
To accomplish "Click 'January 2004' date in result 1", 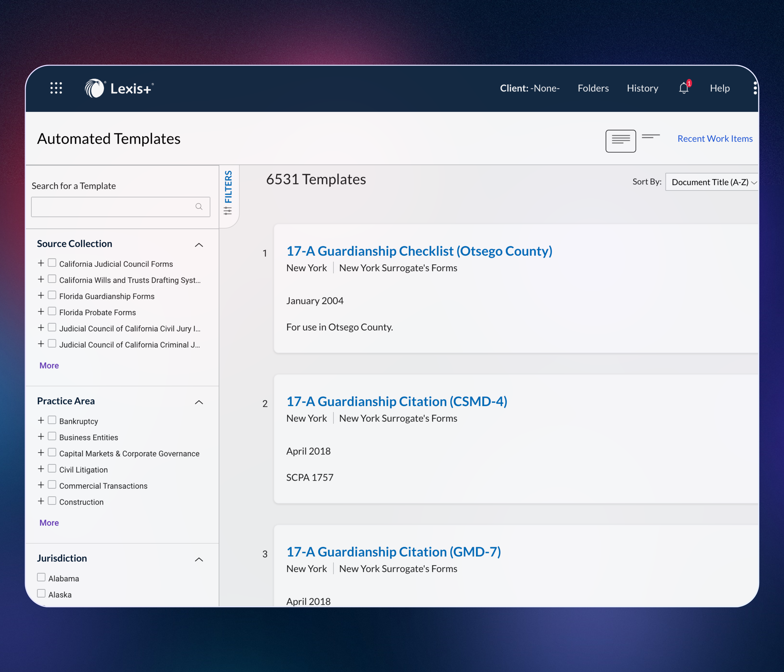I will pos(315,301).
